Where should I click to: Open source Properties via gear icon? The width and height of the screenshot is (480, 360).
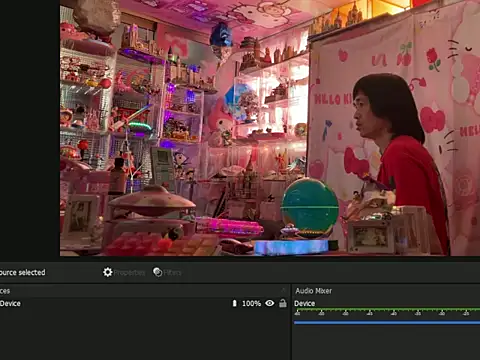[x=108, y=272]
